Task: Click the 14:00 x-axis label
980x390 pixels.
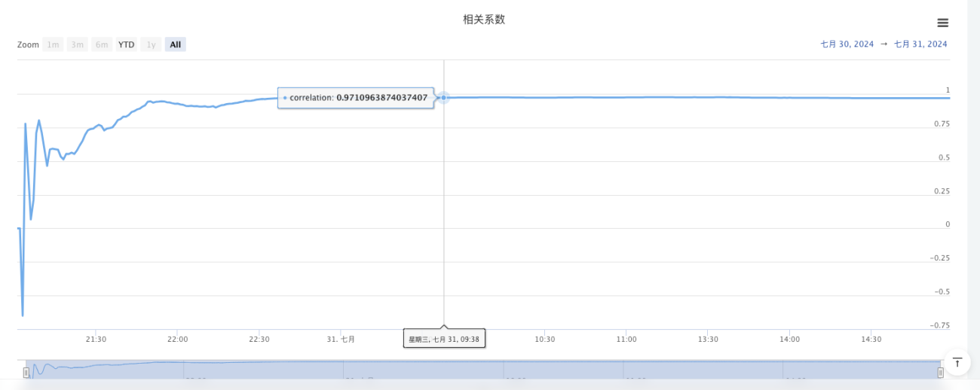Action: [x=789, y=340]
